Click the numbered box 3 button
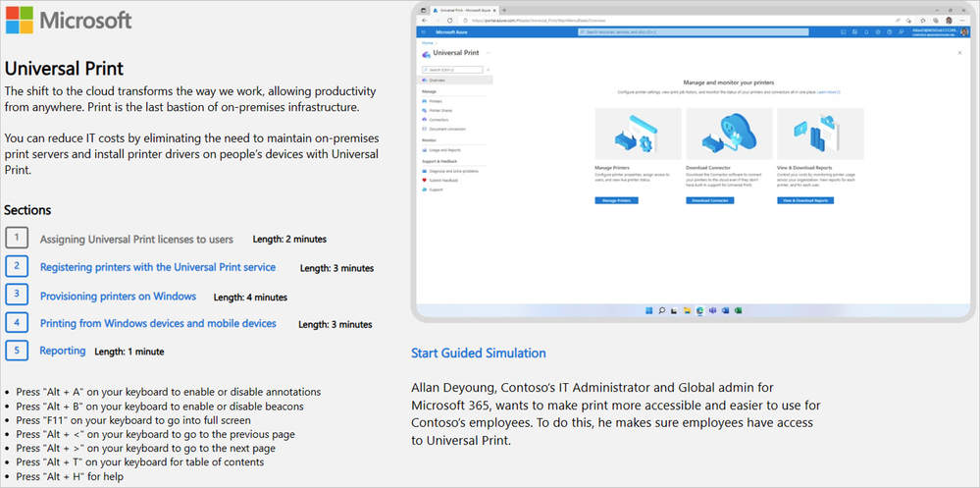Screen dimensions: 980x488 coord(17,294)
